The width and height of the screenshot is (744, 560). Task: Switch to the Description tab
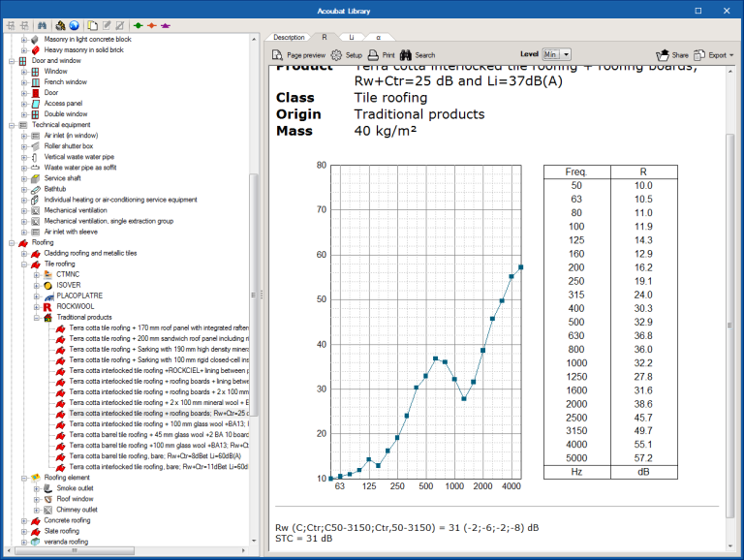click(289, 37)
